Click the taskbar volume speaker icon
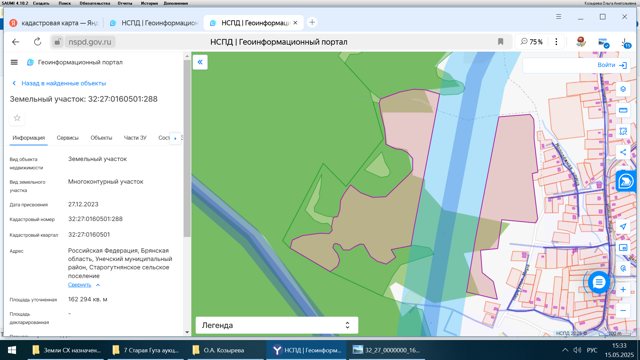 click(x=577, y=350)
